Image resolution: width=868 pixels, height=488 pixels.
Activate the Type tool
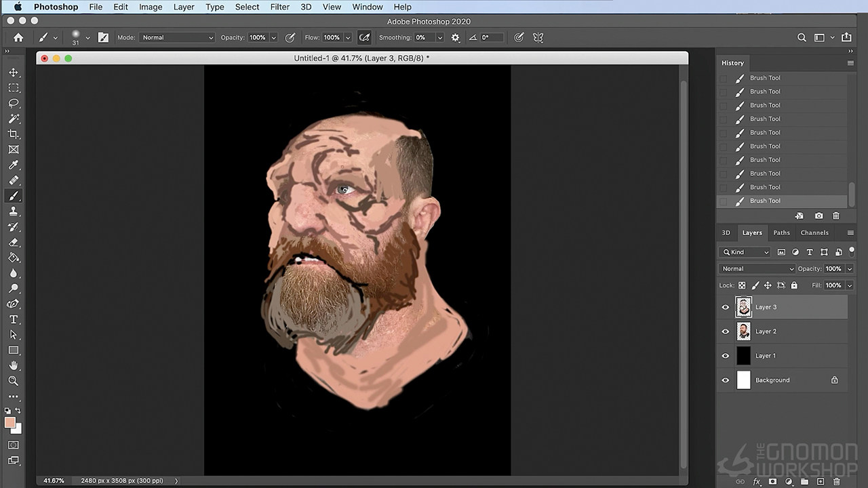[x=13, y=319]
